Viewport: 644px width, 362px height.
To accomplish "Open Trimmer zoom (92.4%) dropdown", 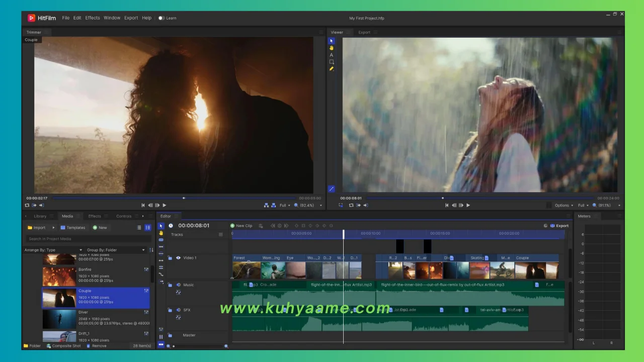I will [309, 205].
